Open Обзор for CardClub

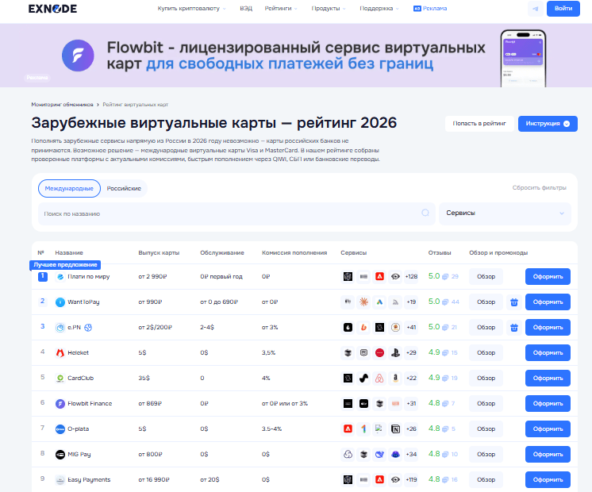(486, 378)
